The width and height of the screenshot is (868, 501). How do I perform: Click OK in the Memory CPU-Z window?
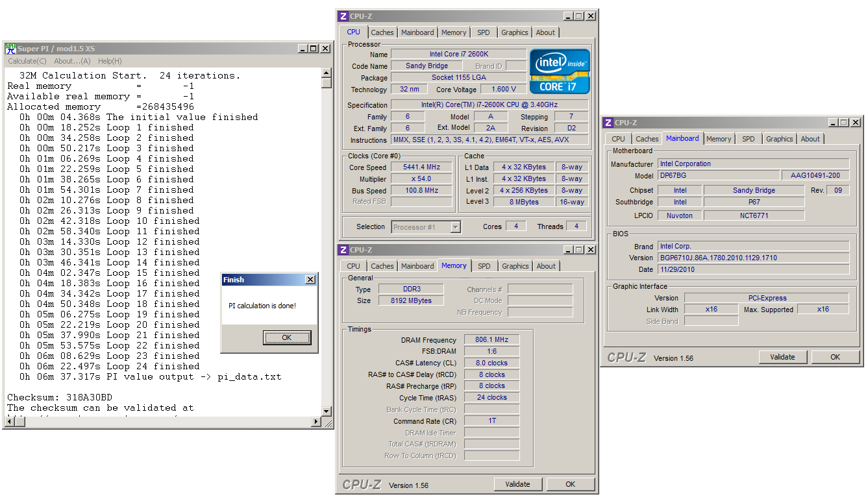click(x=570, y=484)
